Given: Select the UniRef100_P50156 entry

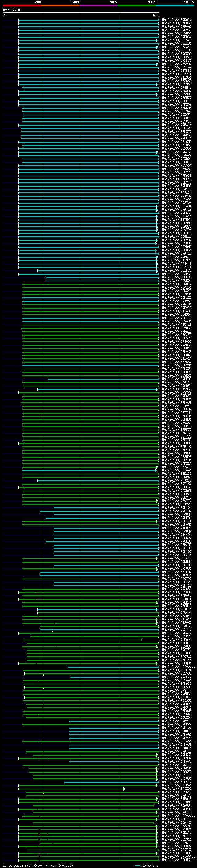Looking at the screenshot, I should pyautogui.click(x=176, y=287).
